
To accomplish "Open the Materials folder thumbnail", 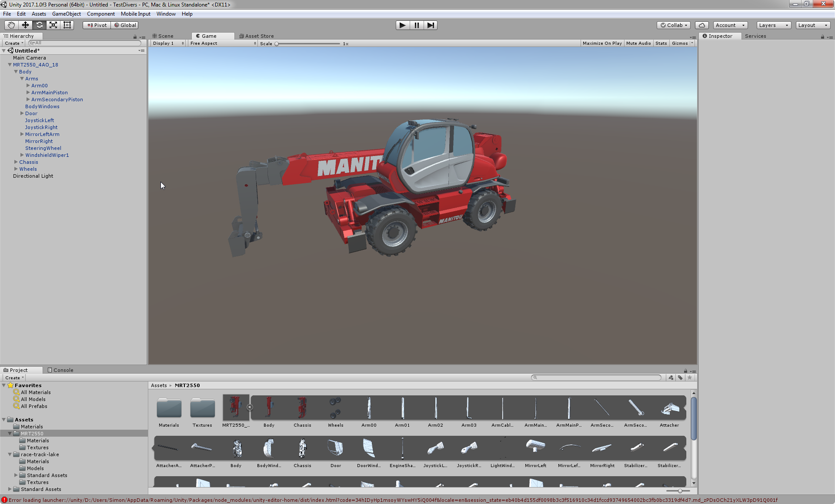I will [x=169, y=408].
